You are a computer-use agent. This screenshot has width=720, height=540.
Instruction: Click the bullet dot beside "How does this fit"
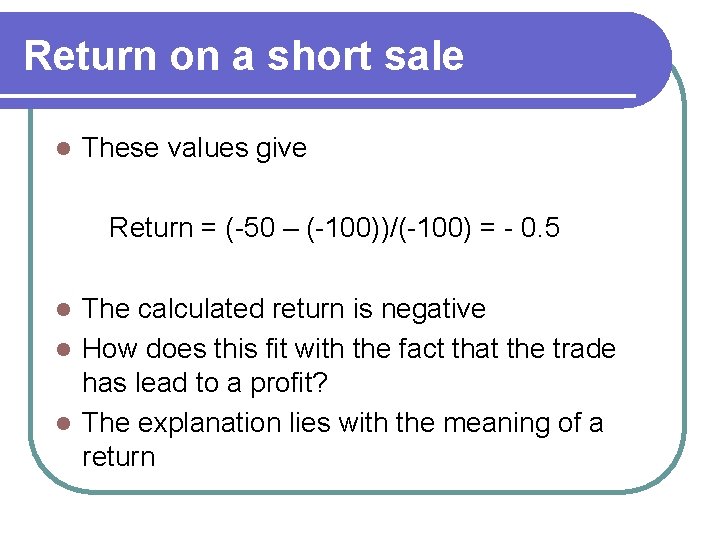63,349
